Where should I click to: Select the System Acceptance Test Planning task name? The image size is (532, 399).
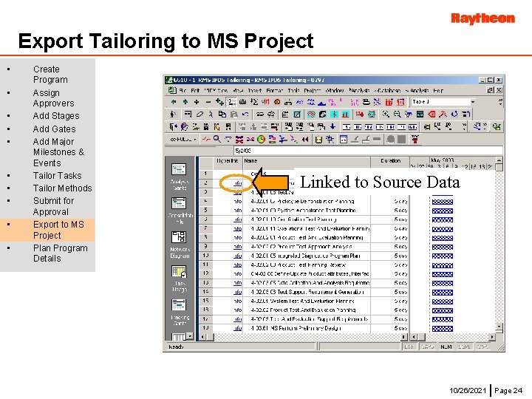click(303, 211)
